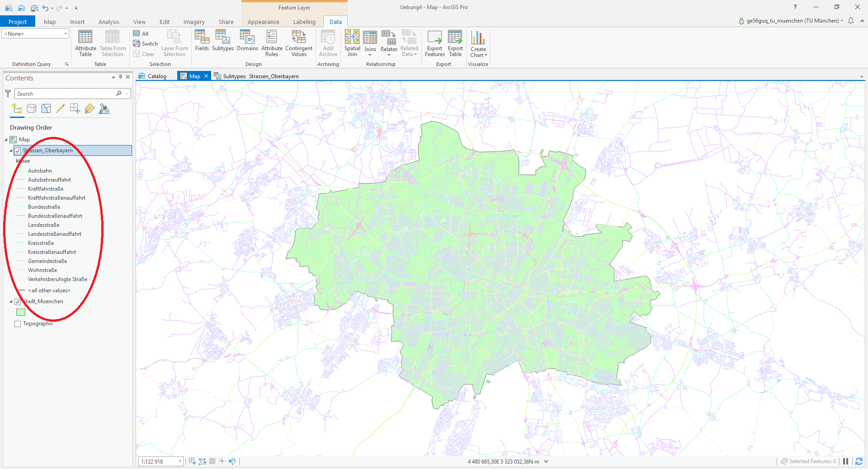
Task: Collapse the Map tree node
Action: click(x=6, y=140)
